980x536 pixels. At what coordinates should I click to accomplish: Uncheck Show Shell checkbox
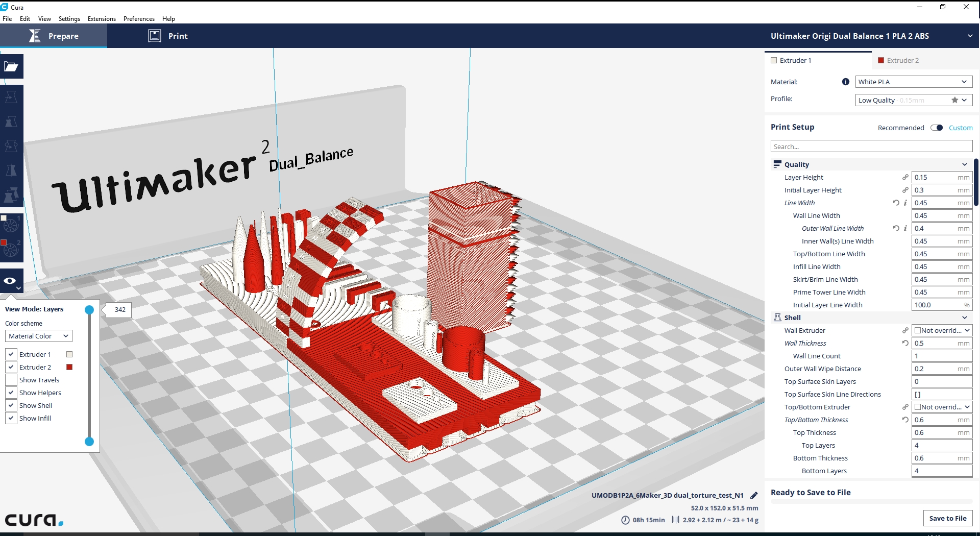tap(11, 405)
